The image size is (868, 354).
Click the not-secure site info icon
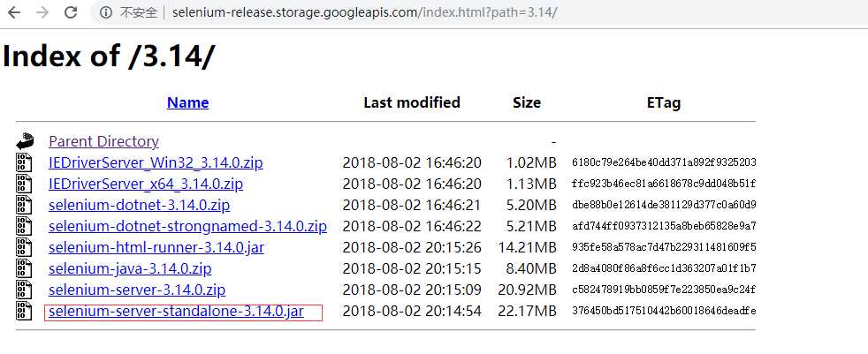106,12
